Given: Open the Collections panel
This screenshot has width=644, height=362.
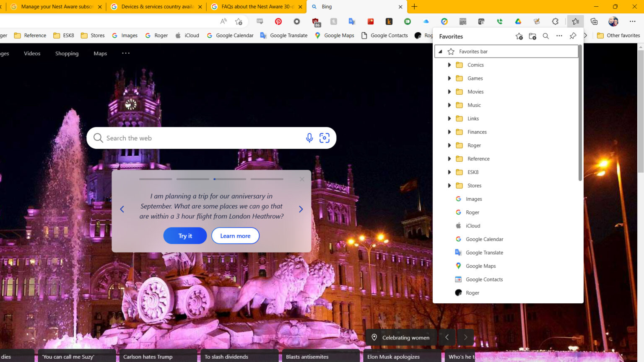Looking at the screenshot, I should pos(594,21).
